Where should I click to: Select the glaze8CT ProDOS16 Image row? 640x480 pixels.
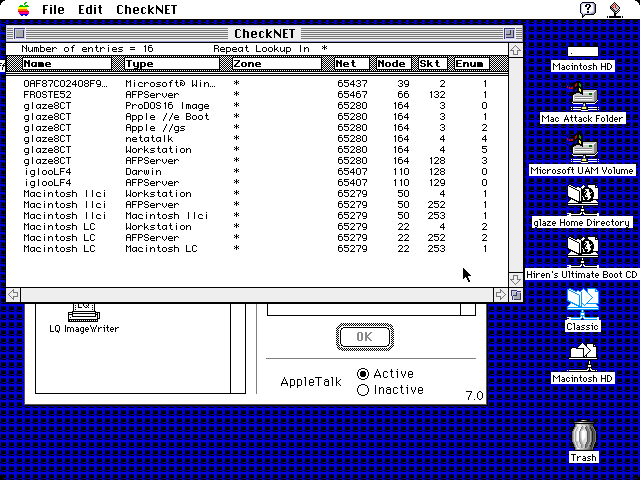tap(256, 106)
